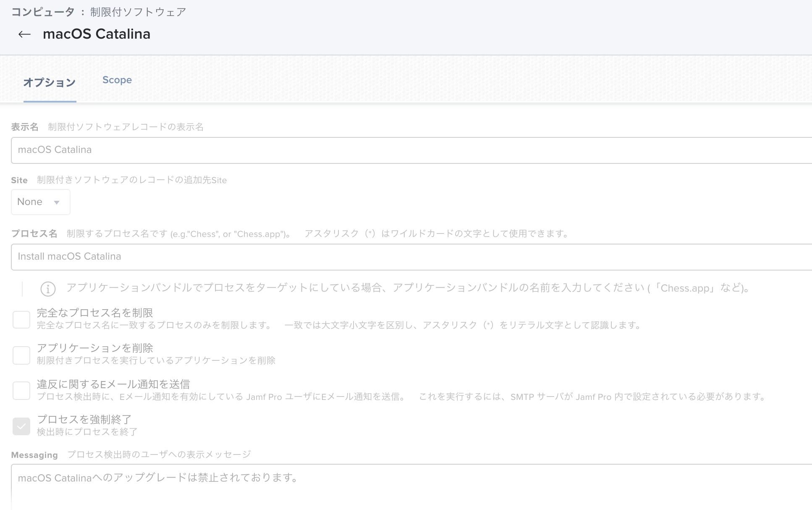Click the back arrow next to macOS Catalina
The image size is (812, 510).
coord(24,34)
